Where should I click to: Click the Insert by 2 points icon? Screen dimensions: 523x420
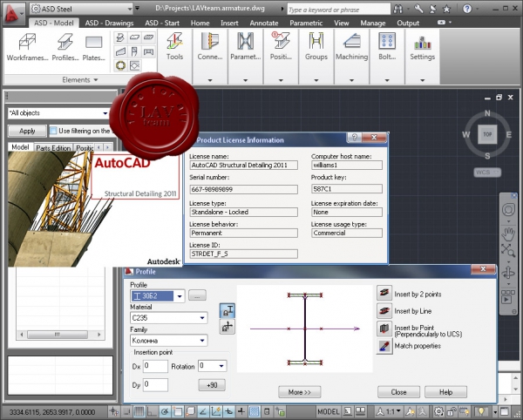384,293
